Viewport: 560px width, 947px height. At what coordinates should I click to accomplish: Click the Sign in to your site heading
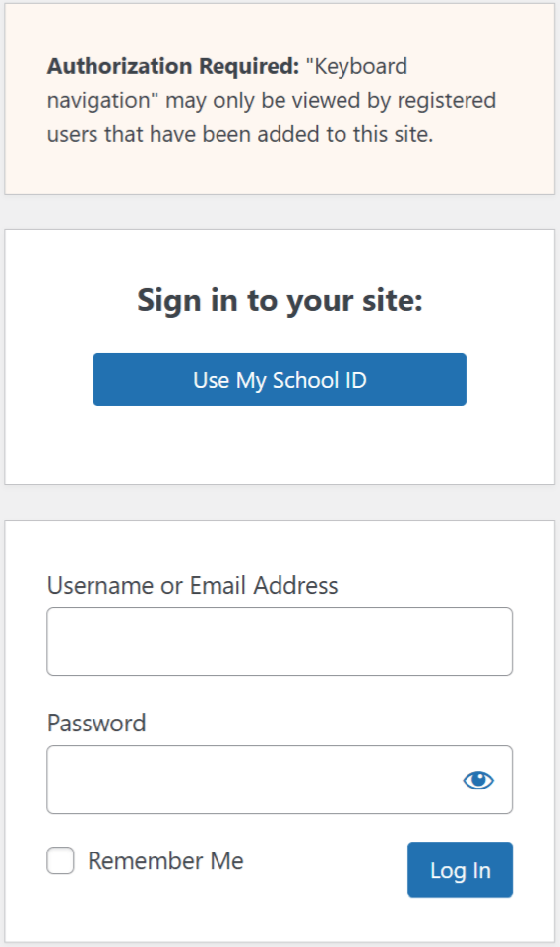(280, 300)
